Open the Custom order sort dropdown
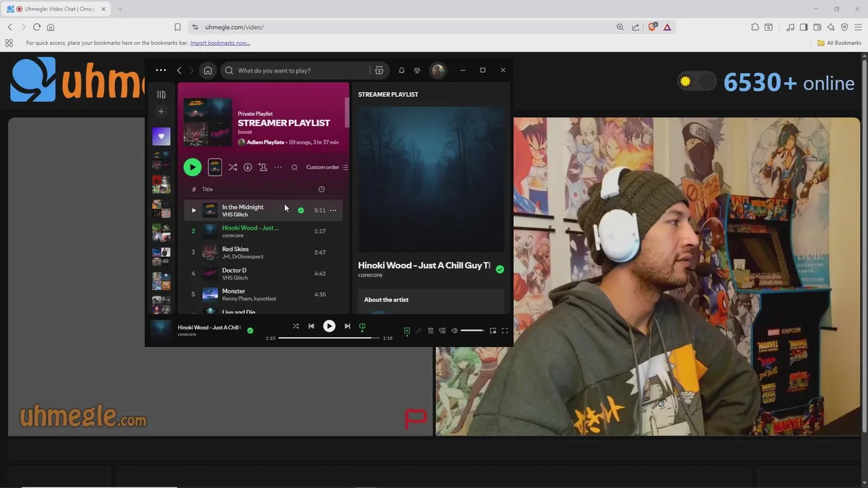The image size is (868, 488). click(x=327, y=167)
